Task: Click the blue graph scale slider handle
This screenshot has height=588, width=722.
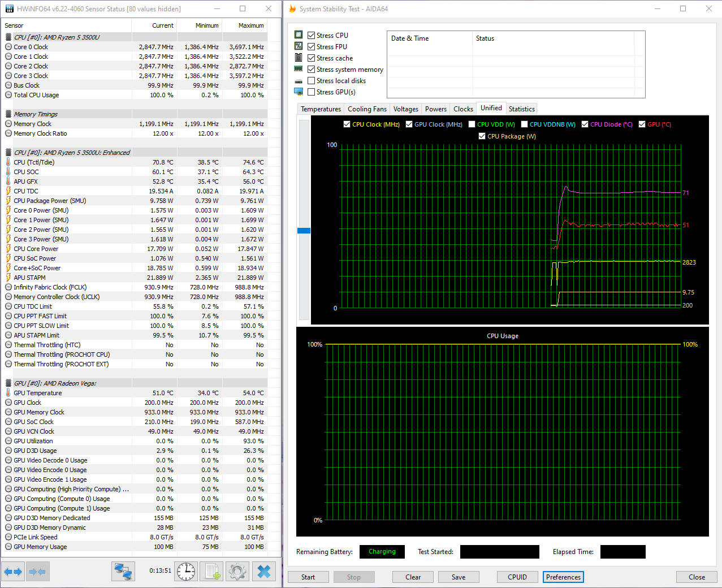Action: click(x=304, y=231)
